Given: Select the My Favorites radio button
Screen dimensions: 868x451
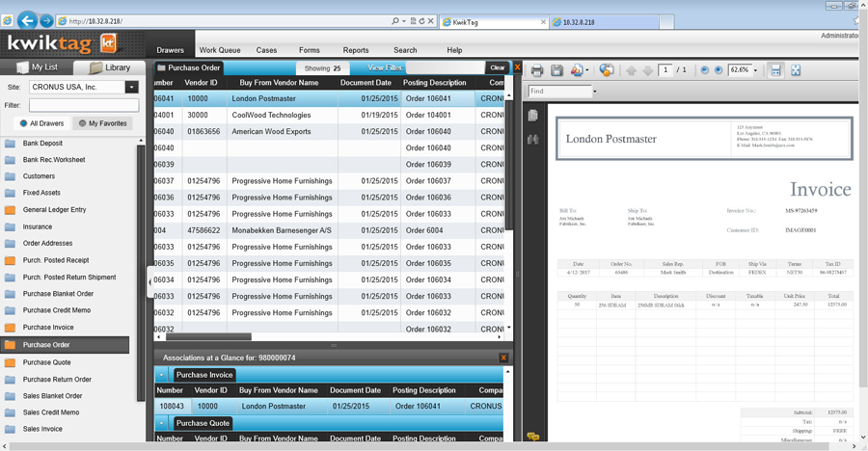Looking at the screenshot, I should (82, 123).
